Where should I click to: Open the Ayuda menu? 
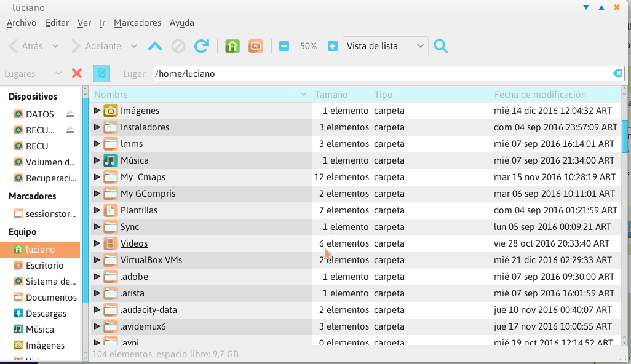[182, 23]
